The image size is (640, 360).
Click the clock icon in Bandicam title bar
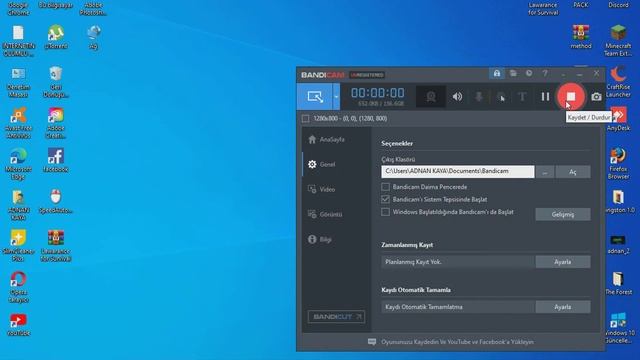coord(529,73)
